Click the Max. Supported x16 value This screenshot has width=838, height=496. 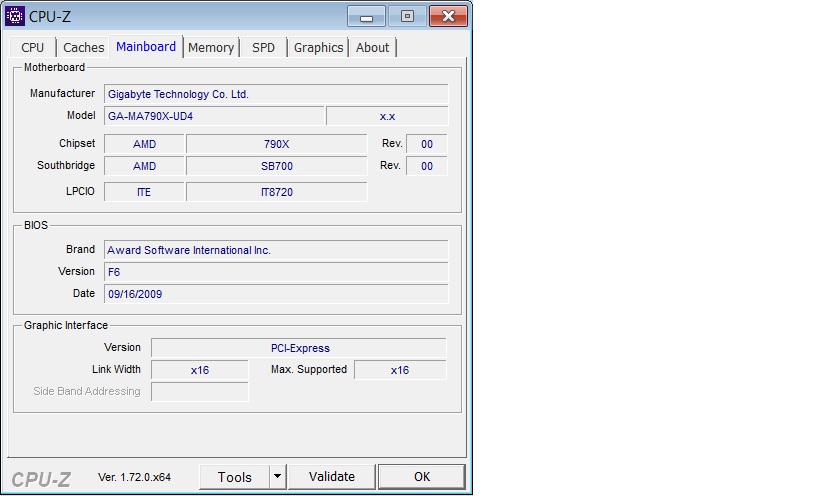400,370
